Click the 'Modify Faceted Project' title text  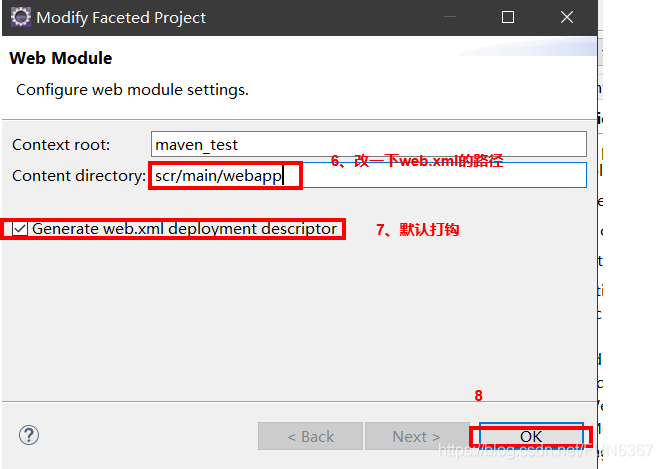121,18
